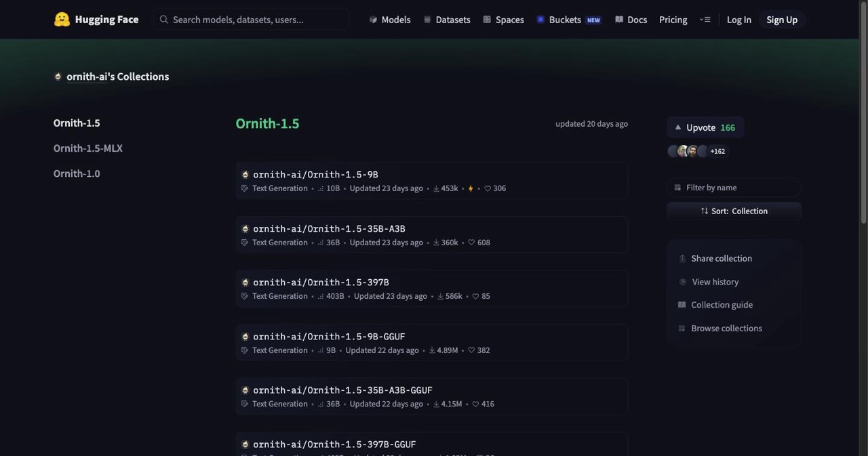Click avatar icon of Ornith-1.5-9B-GGUF model

click(x=245, y=337)
